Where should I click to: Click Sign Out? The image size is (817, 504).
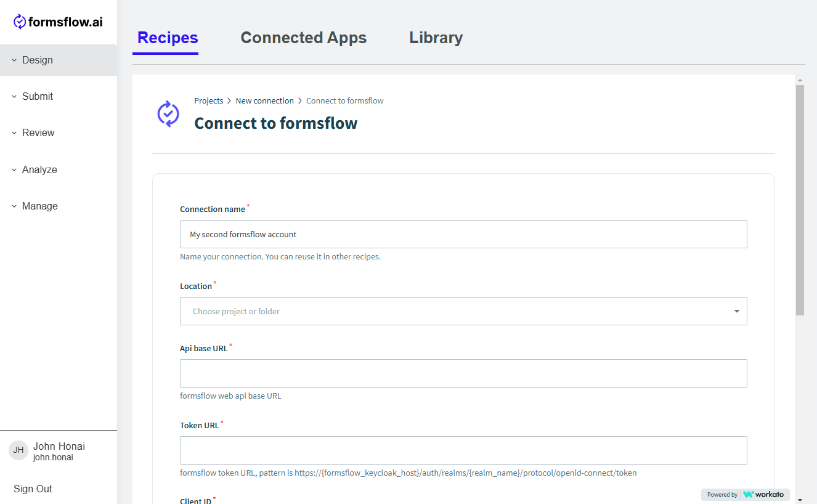33,489
